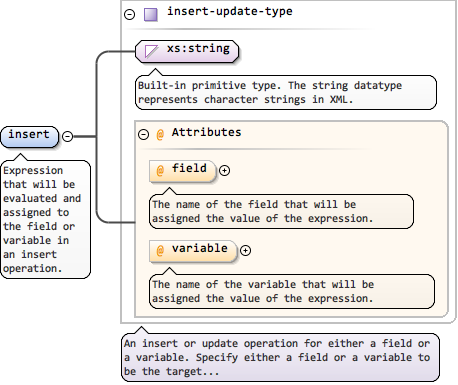The width and height of the screenshot is (458, 385).
Task: Click the insert-or-update-operation annotation at the bottom
Action: point(280,357)
